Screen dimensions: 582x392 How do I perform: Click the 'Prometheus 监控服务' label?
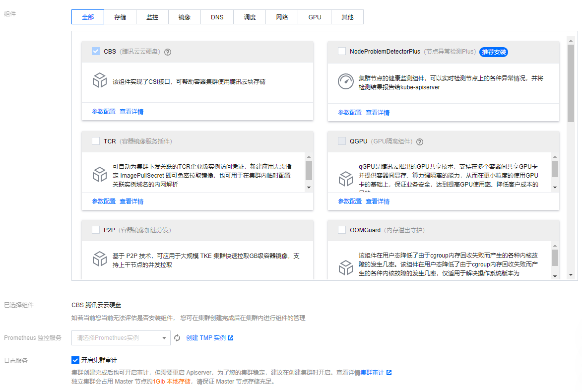pos(33,338)
